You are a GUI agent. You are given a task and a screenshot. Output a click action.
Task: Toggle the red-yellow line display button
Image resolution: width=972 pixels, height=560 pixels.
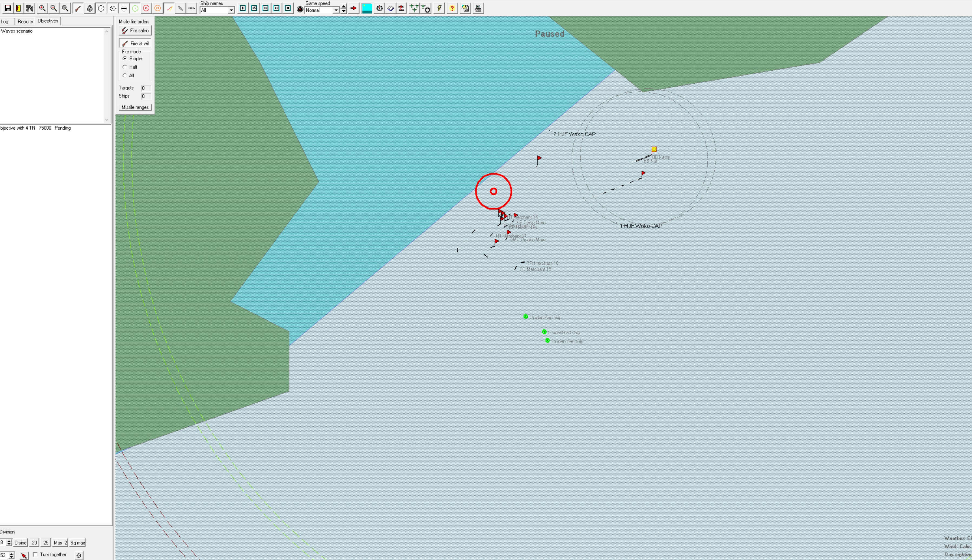pos(169,8)
